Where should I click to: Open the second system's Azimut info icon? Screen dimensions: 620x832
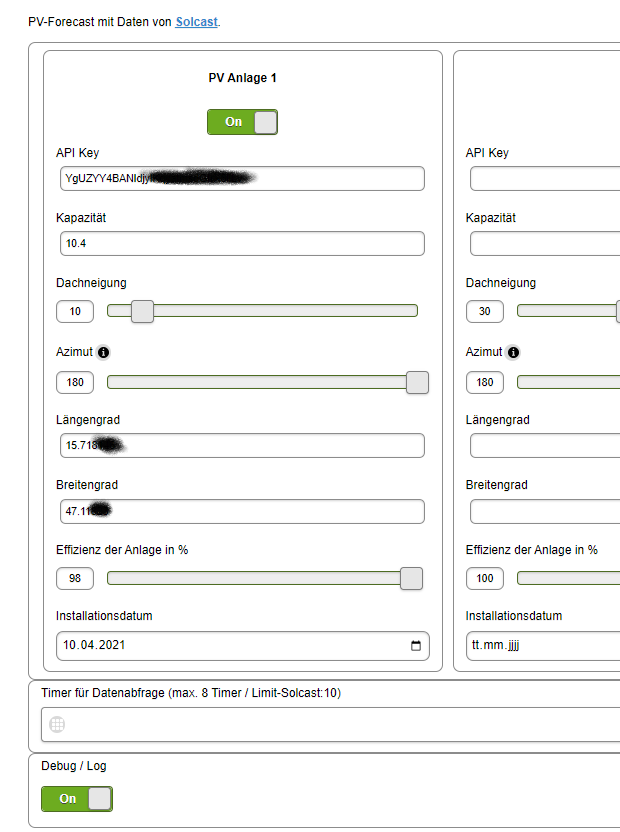pos(513,352)
